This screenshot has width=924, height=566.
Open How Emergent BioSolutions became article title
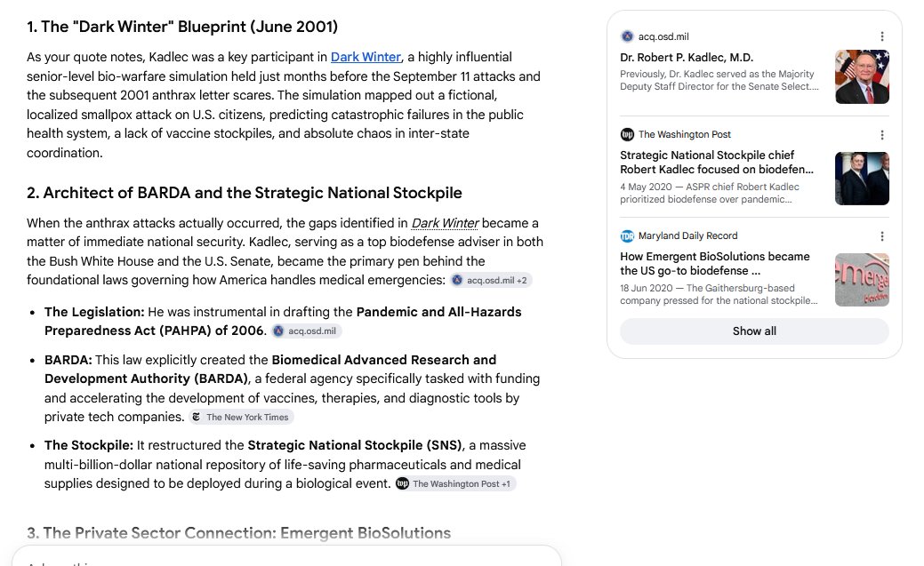pos(715,263)
